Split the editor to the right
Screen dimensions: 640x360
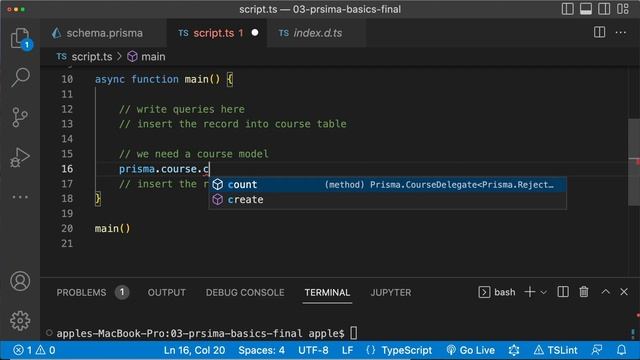599,33
